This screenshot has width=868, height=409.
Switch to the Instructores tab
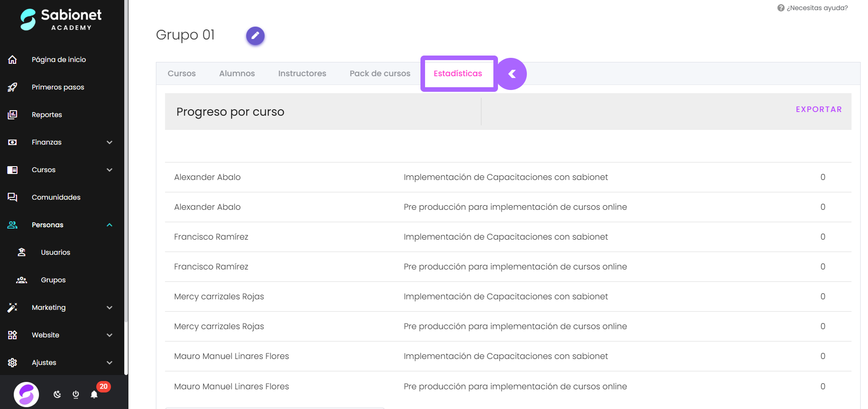[302, 73]
